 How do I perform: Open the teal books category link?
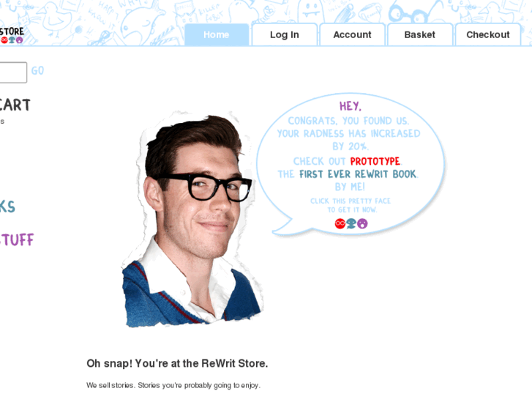[x=7, y=206]
